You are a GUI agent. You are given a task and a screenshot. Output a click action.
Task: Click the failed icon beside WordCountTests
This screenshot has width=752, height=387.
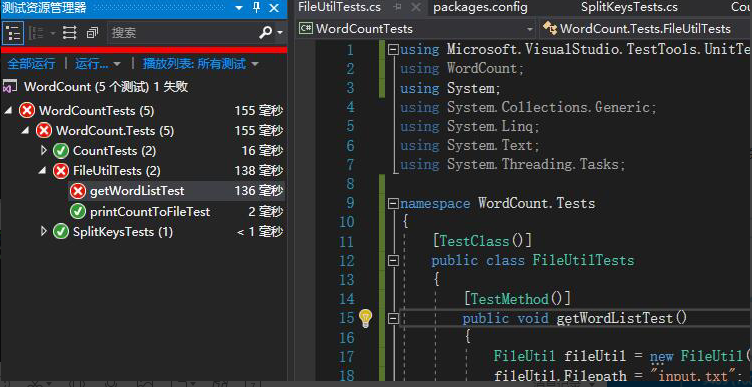(x=27, y=111)
